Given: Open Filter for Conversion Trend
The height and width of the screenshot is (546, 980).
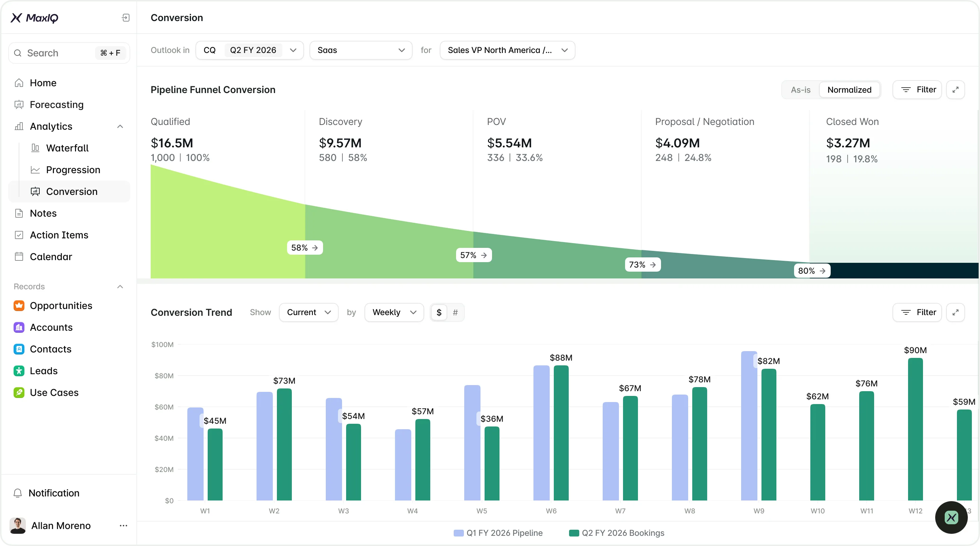Looking at the screenshot, I should coord(917,313).
